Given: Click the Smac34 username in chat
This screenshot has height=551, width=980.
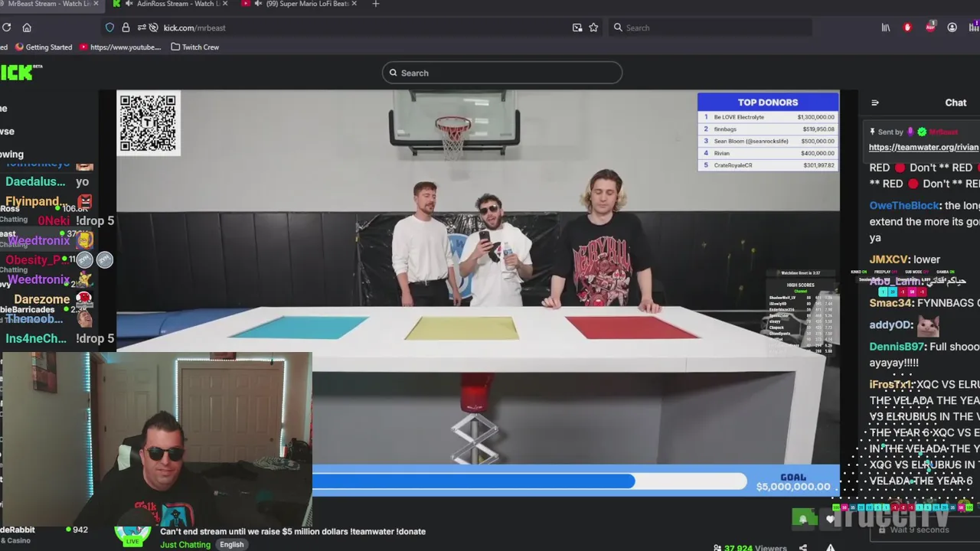Looking at the screenshot, I should 890,303.
